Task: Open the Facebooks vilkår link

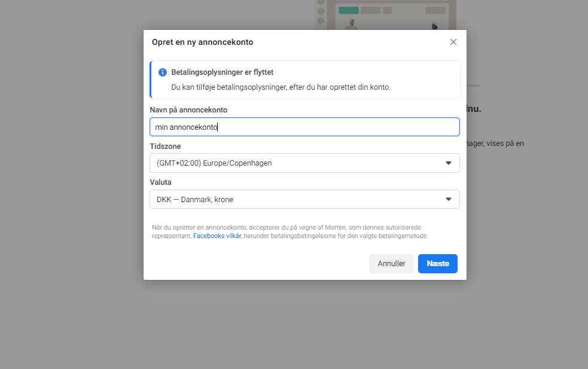Action: (217, 236)
